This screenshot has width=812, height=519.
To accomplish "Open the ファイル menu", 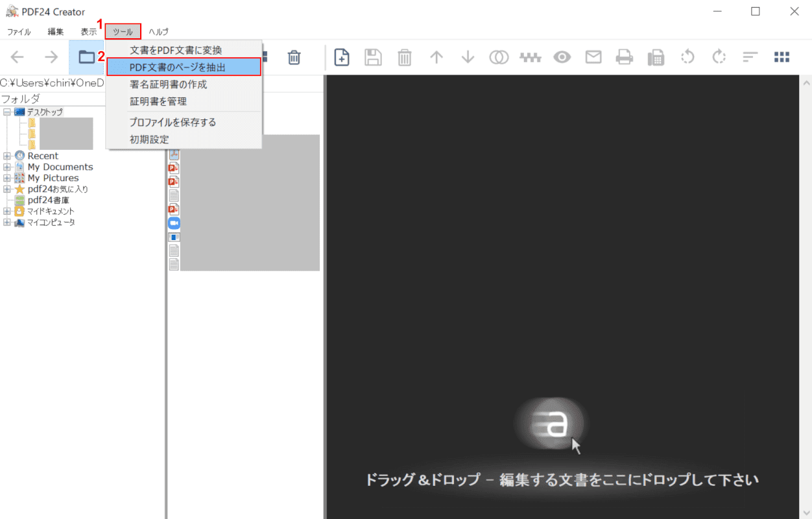I will tap(19, 32).
